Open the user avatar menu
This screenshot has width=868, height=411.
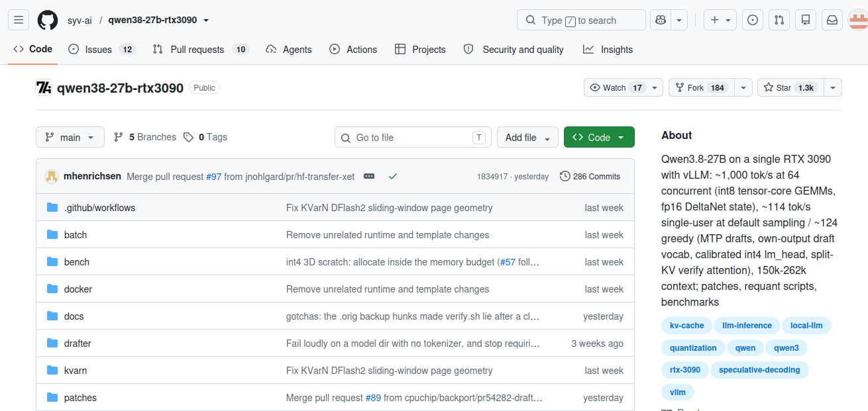click(x=857, y=20)
